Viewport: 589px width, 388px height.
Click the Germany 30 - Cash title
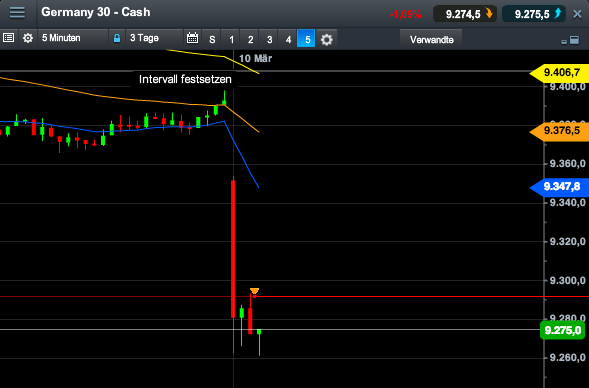(96, 12)
